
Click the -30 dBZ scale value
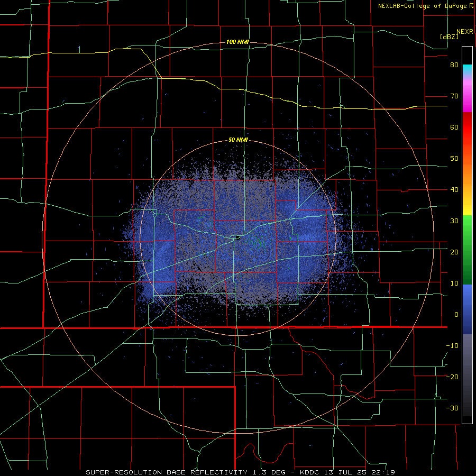pos(452,408)
